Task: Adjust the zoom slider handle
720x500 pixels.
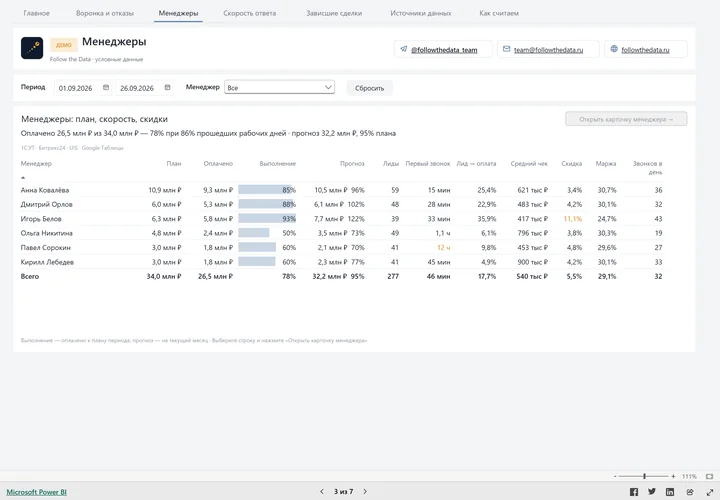Action: [645, 477]
